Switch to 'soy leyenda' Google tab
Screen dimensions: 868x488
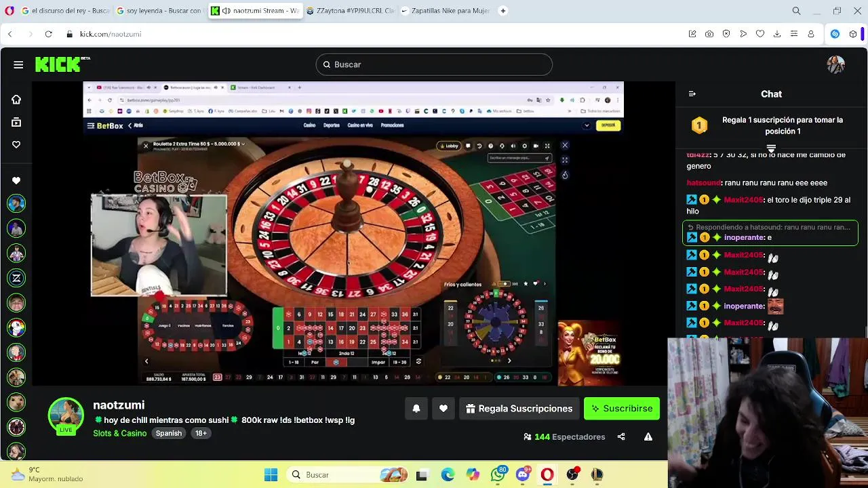coord(158,11)
